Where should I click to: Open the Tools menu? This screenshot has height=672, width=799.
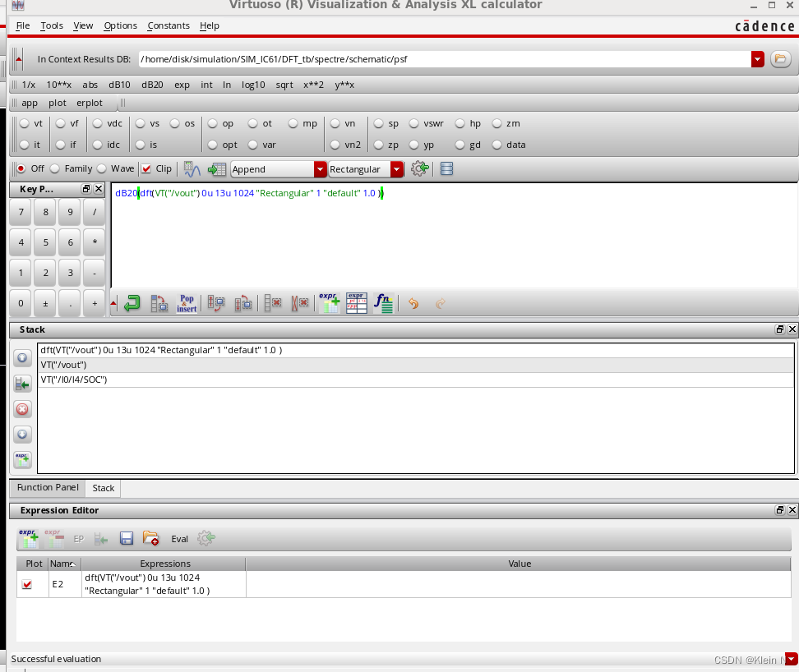[x=52, y=25]
